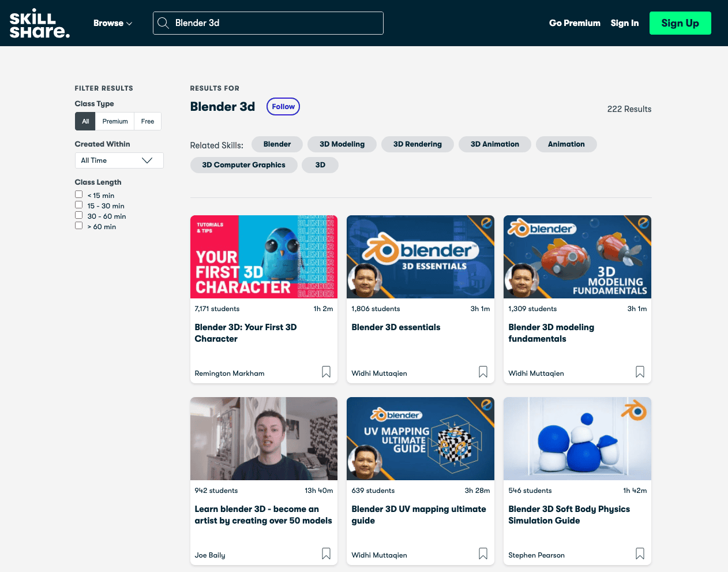728x572 pixels.
Task: Click the green Sign Up button
Action: (680, 23)
